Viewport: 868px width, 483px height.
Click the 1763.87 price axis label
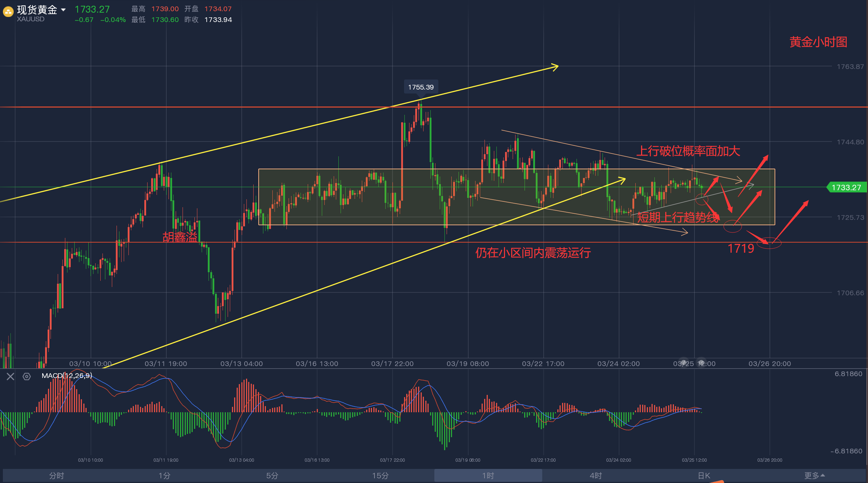850,66
